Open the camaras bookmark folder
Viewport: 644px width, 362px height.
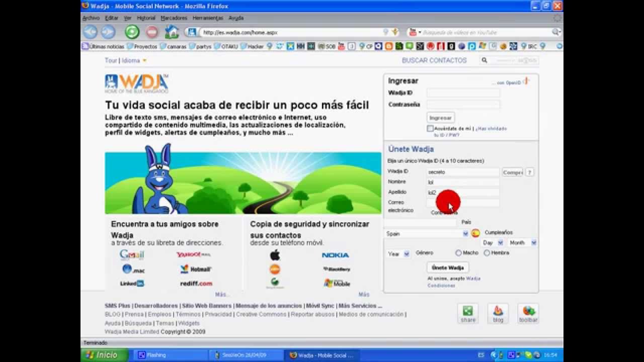(x=173, y=46)
